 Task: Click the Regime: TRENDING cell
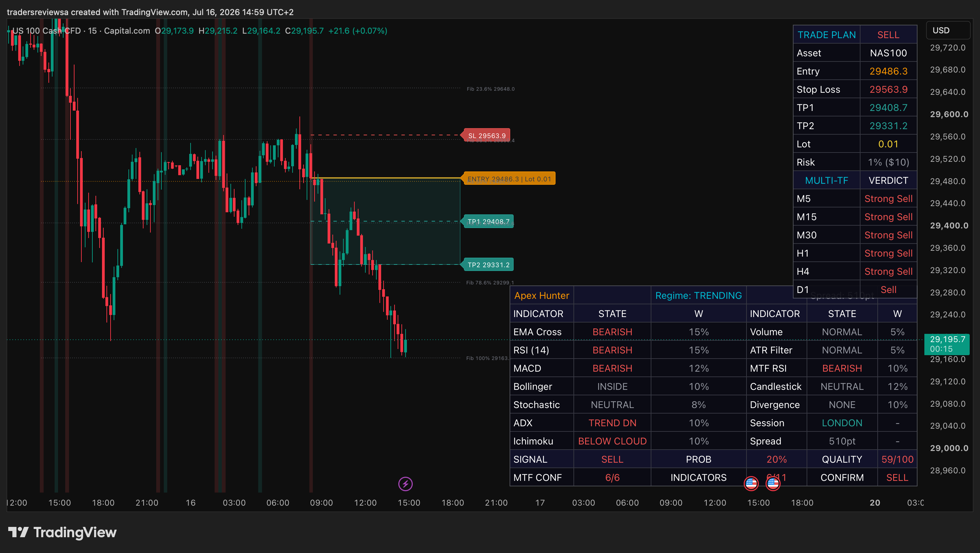pos(698,295)
